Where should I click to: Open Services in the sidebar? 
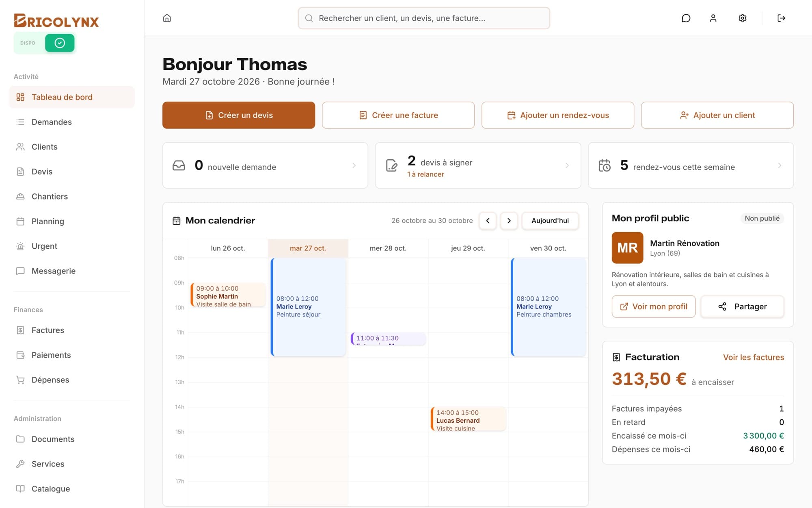coord(72,464)
